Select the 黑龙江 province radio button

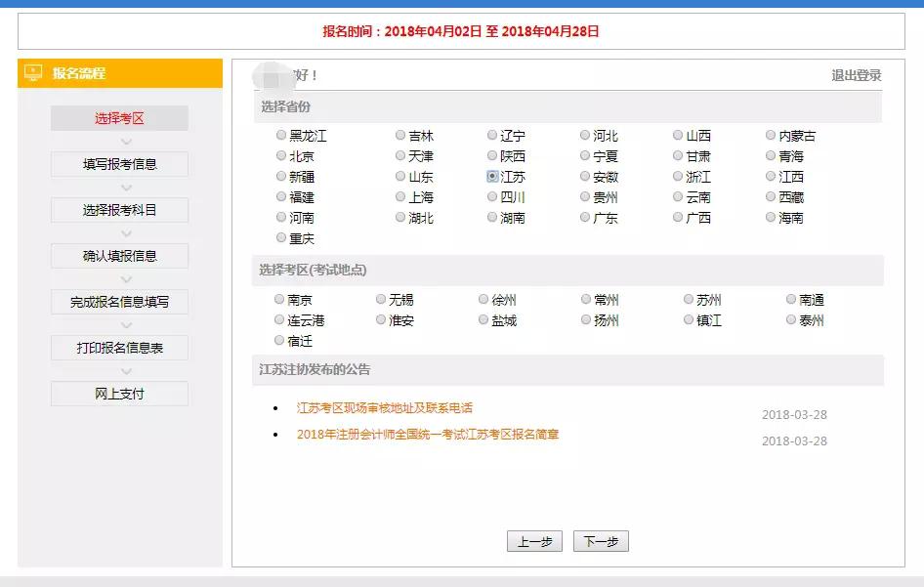(x=282, y=136)
